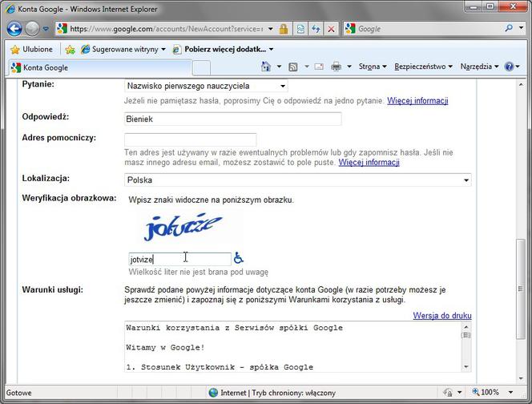Click the Home page icon
Viewport: 532px width, 404px height.
coord(266,67)
